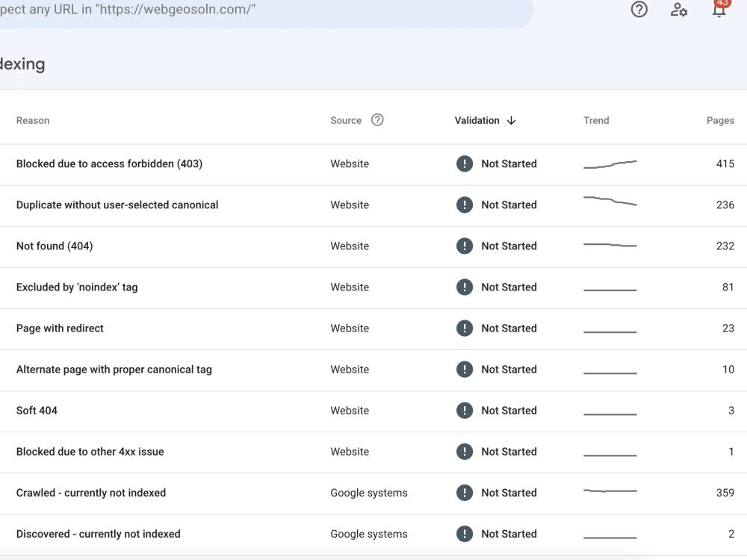Click the Reason column header
This screenshot has height=560, width=747.
click(x=33, y=120)
